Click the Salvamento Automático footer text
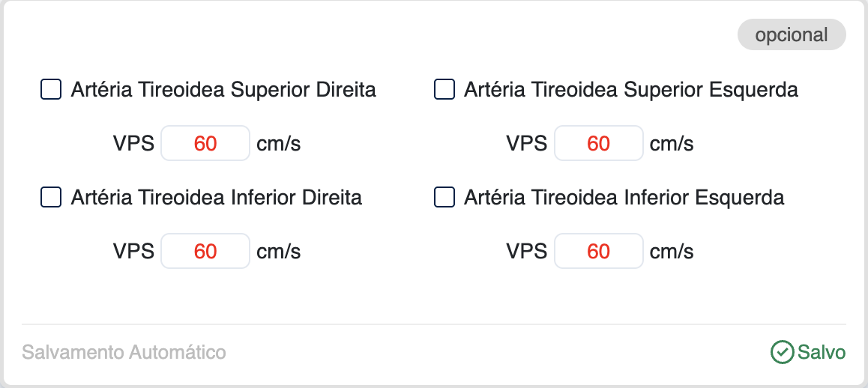This screenshot has width=868, height=388. coord(124,352)
